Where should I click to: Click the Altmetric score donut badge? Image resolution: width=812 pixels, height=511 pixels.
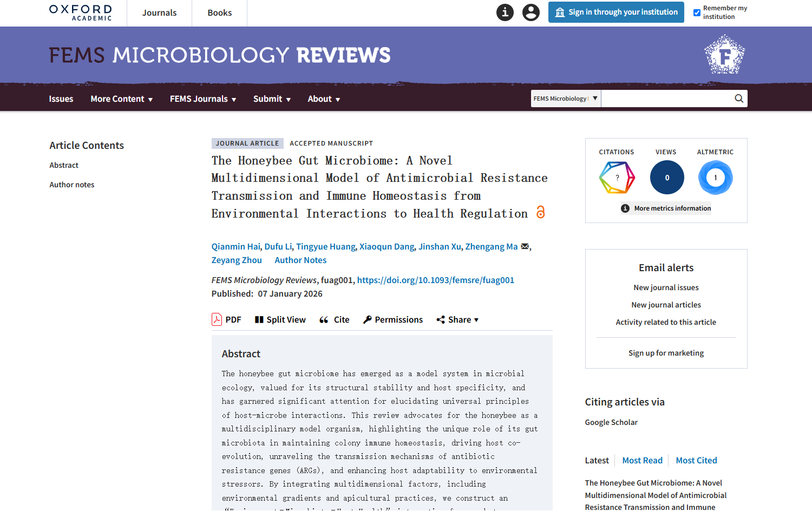tap(715, 178)
